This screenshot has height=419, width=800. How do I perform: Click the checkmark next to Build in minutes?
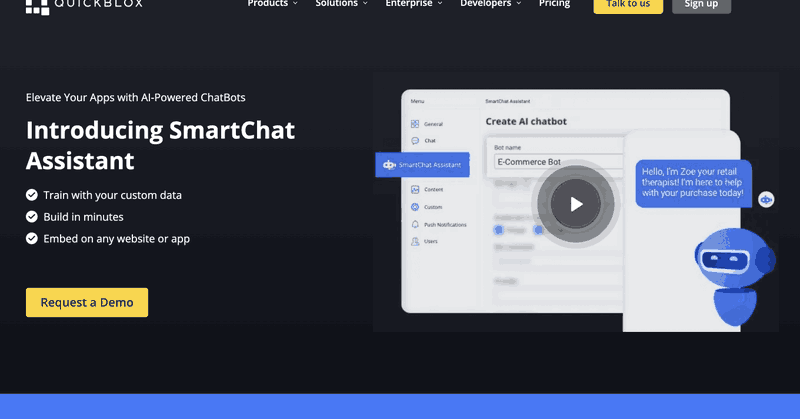click(32, 217)
